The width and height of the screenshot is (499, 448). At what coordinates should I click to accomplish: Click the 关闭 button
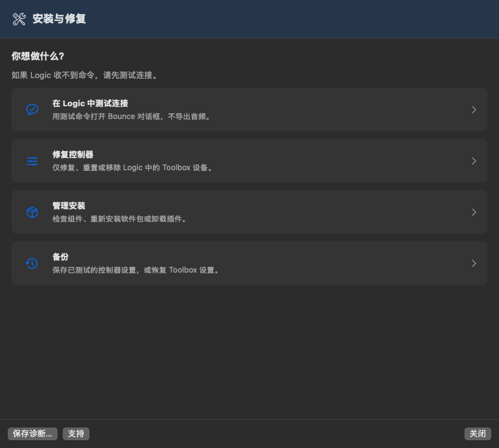coord(478,434)
